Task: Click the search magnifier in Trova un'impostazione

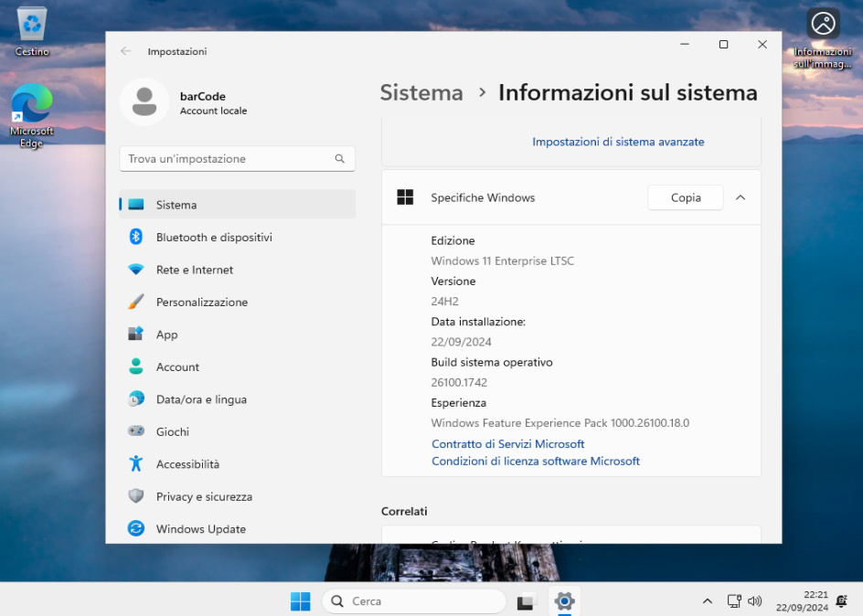Action: click(339, 158)
